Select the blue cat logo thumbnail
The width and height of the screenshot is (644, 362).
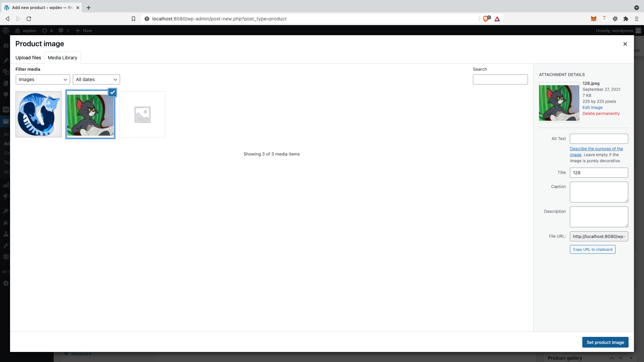click(39, 114)
